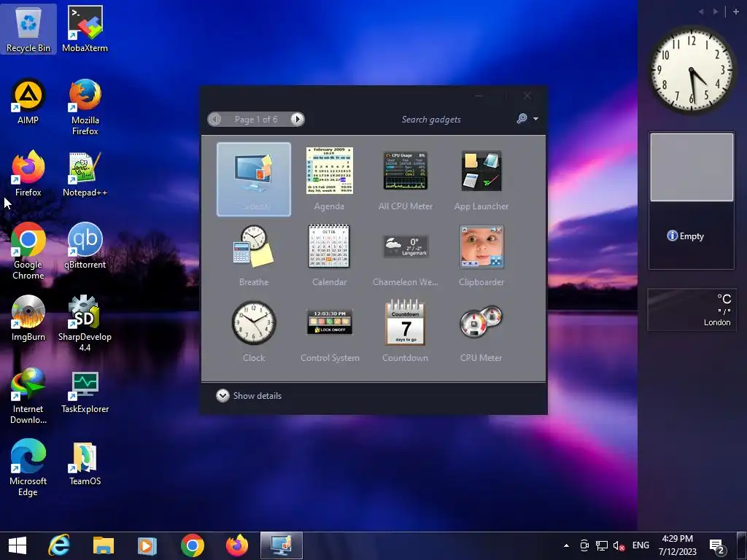747x560 pixels.
Task: Open the Windows Start menu
Action: click(18, 545)
